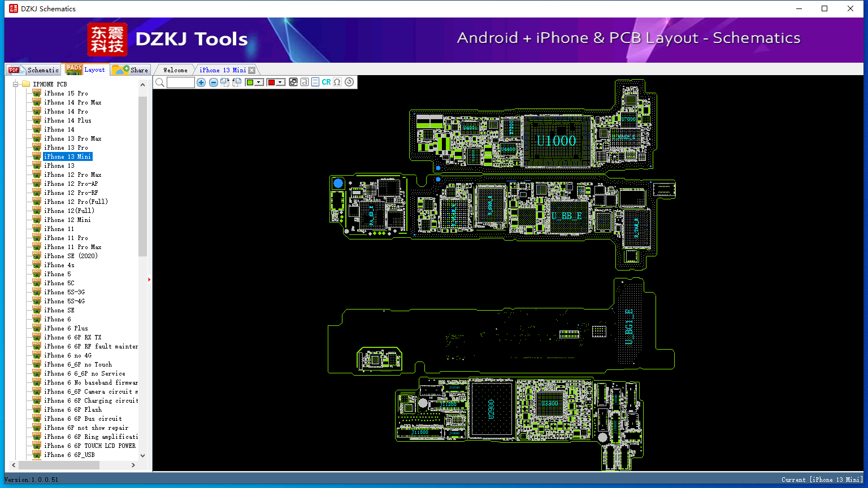The width and height of the screenshot is (868, 488).
Task: Switch to the Schematic tab
Action: 33,70
